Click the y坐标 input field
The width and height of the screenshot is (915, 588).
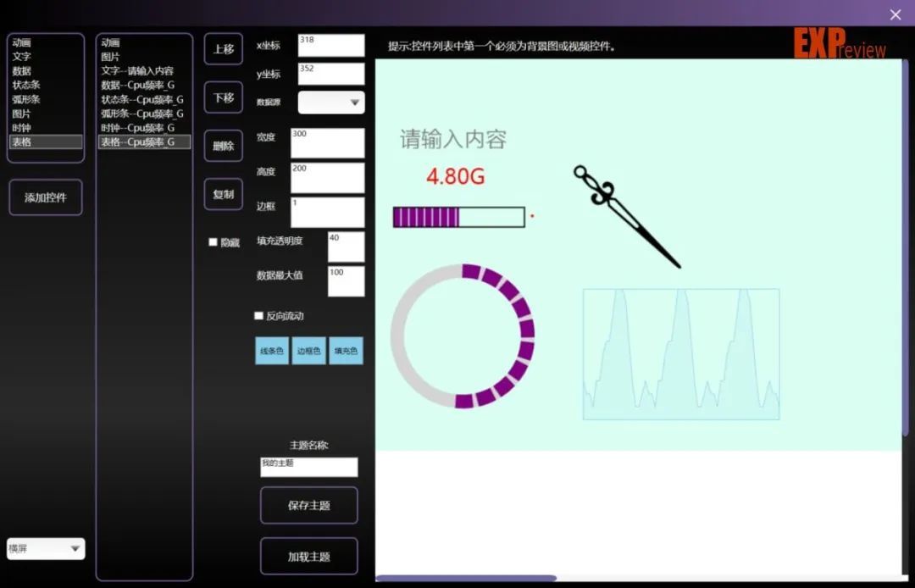(x=331, y=74)
